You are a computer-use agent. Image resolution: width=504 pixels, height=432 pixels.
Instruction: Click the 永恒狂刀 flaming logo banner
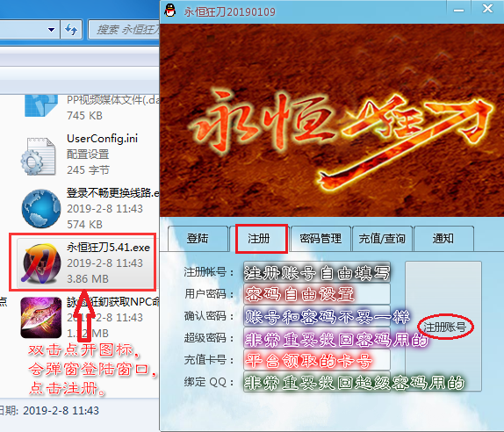332,120
